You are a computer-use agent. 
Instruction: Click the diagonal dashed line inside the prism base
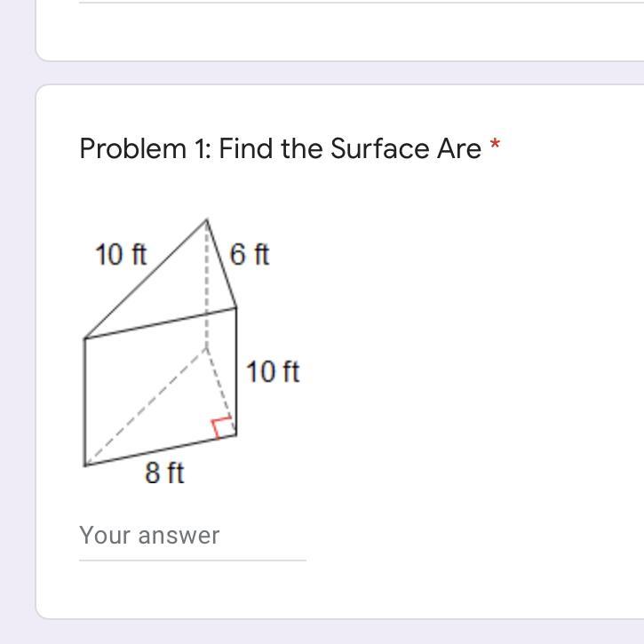[x=146, y=407]
